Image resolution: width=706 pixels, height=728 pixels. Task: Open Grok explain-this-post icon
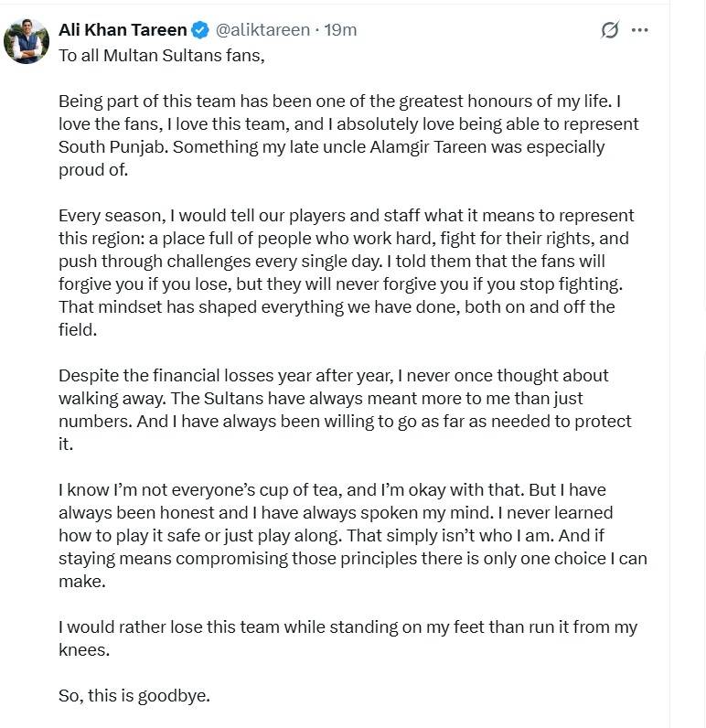[x=609, y=29]
